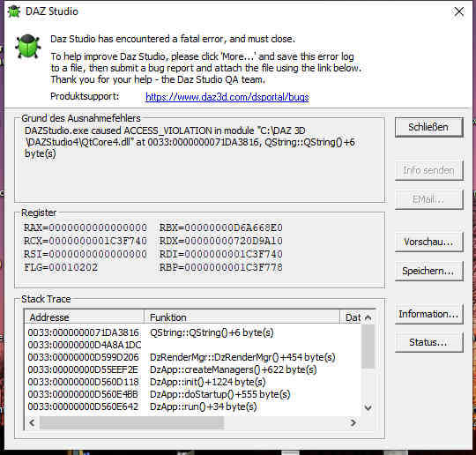Select the row with address 0033:00000000D4A8A1DC
This screenshot has height=455, width=476.
point(194,345)
